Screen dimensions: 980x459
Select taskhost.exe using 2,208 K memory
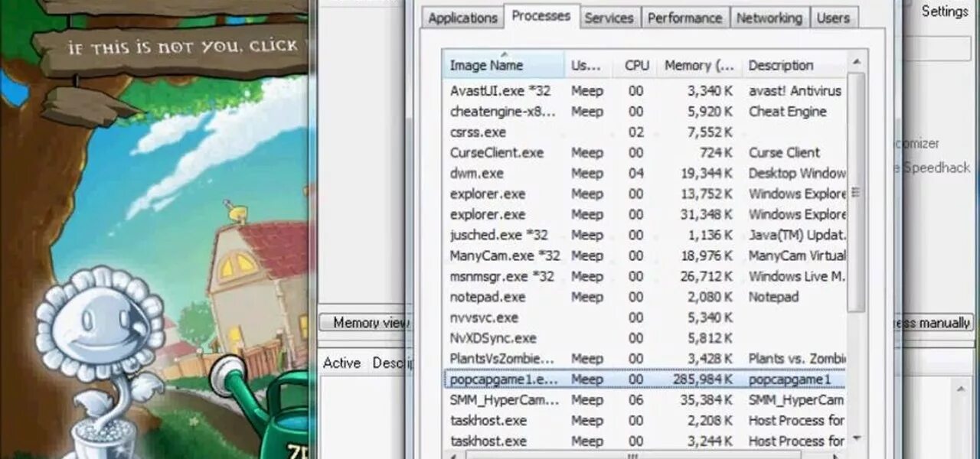point(645,420)
